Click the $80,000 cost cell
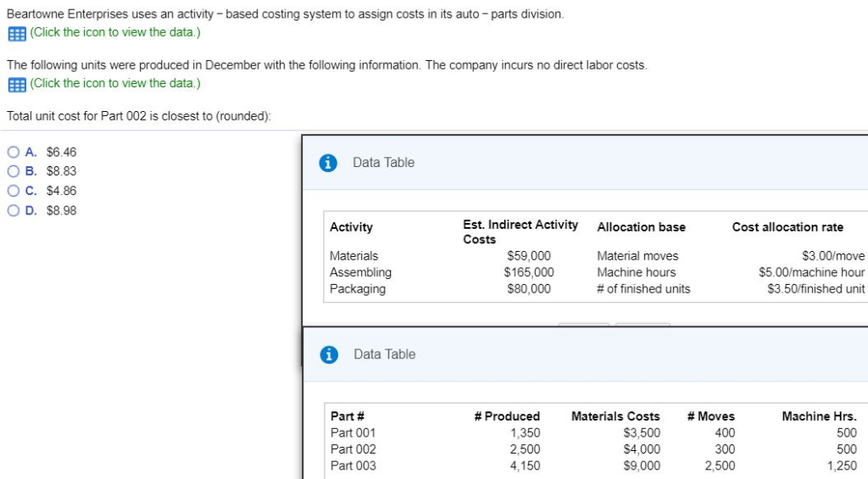This screenshot has width=868, height=479. point(529,289)
